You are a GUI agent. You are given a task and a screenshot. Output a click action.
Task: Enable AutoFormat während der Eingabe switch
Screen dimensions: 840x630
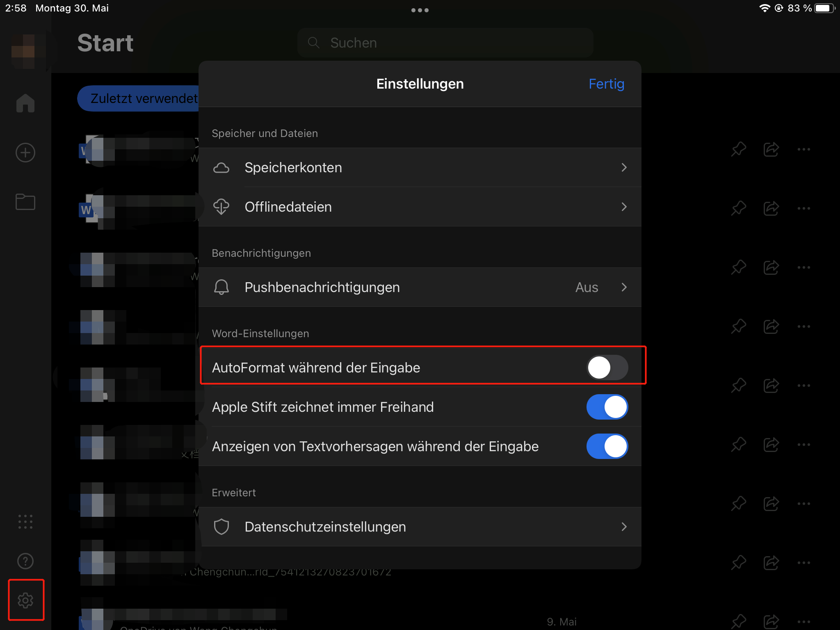[607, 367]
